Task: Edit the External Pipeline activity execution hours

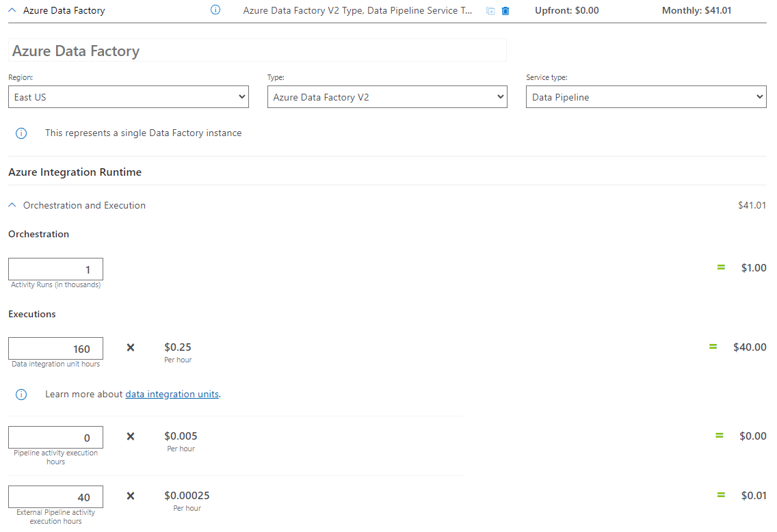Action: (55, 496)
